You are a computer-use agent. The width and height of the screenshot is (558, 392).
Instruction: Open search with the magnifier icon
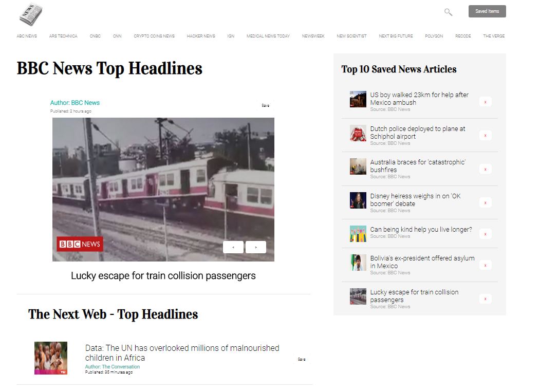(448, 12)
